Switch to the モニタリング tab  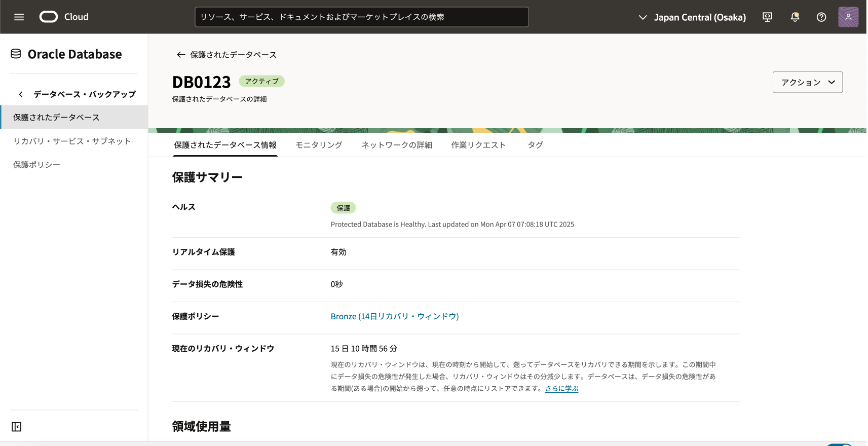[x=319, y=145]
